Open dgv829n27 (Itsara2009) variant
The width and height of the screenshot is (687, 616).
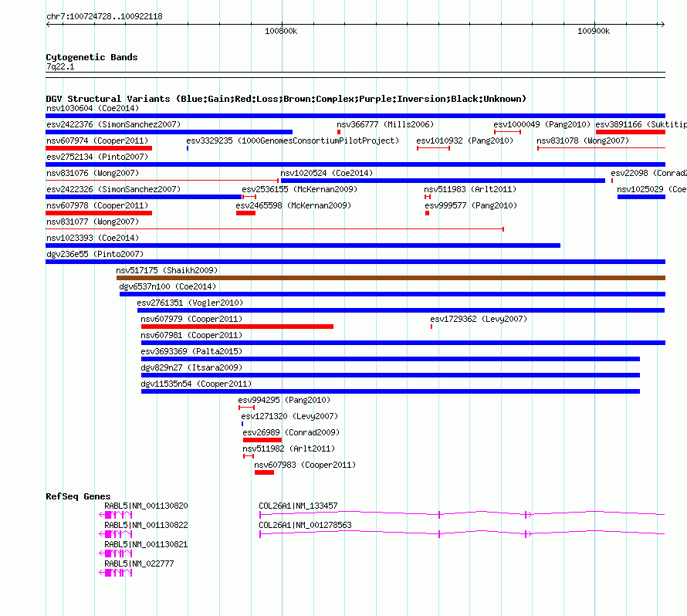click(x=191, y=367)
